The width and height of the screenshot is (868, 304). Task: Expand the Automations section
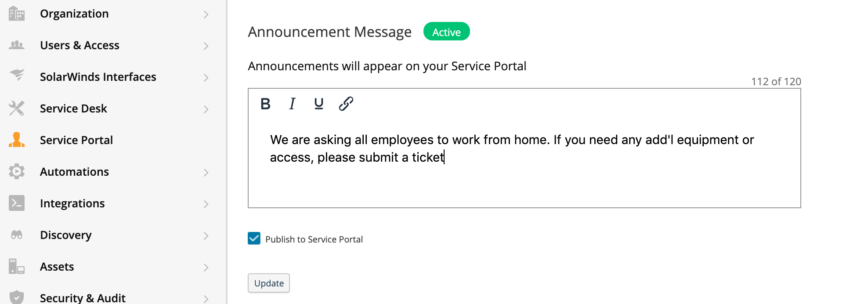coord(206,172)
